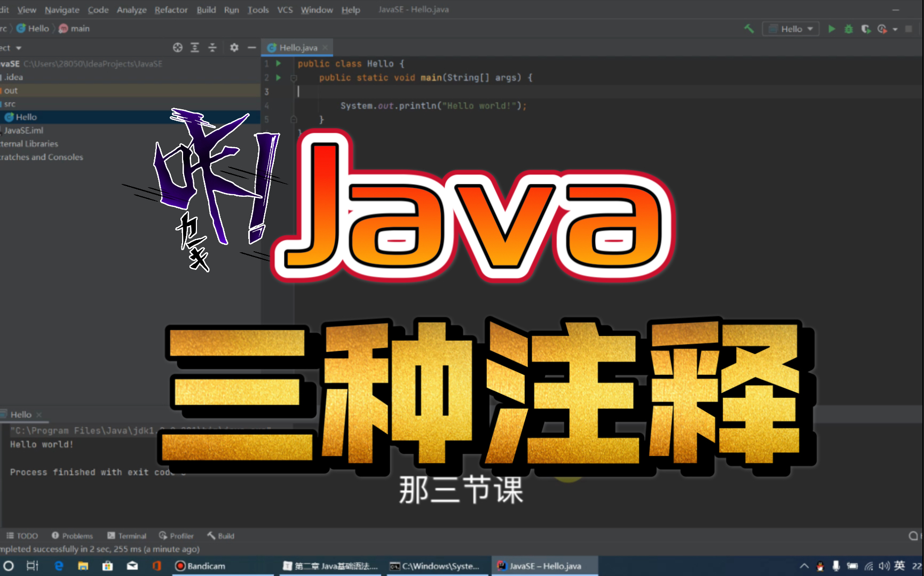The image size is (924, 576).
Task: Open the Analyze menu
Action: click(x=131, y=10)
